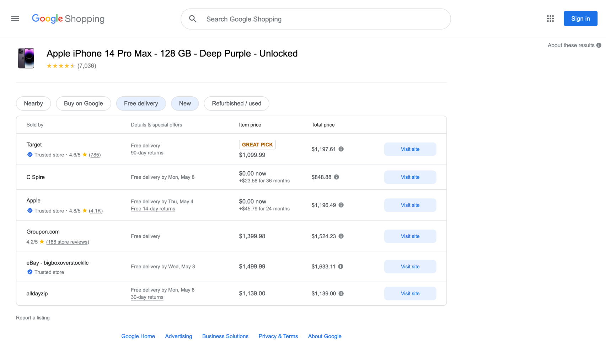Screen dimensions: 606x364
Task: Visit site for Target offer
Action: pos(410,149)
